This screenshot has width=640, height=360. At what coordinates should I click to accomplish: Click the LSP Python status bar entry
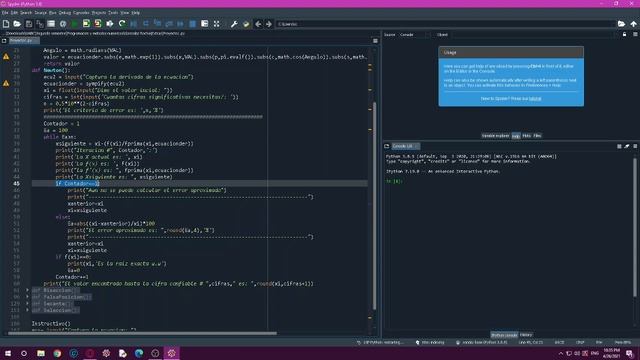(x=380, y=342)
